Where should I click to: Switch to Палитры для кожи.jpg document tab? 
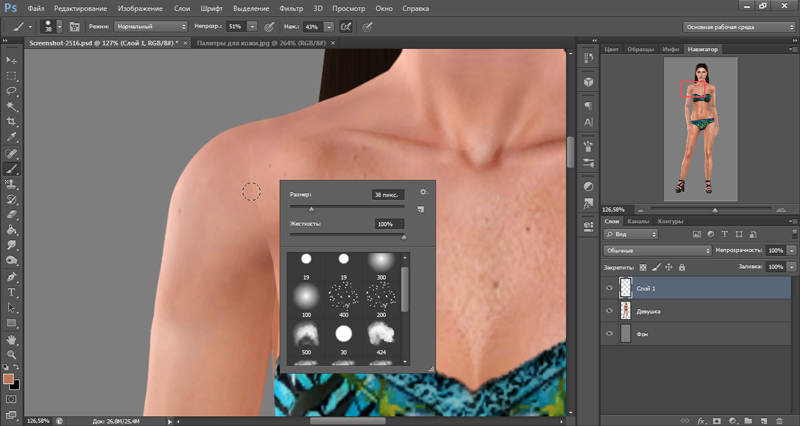[261, 43]
